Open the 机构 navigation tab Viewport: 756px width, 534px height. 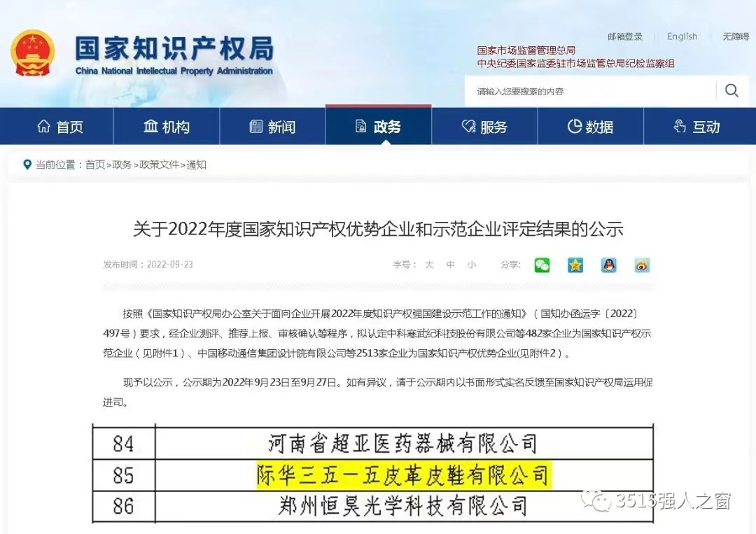pyautogui.click(x=167, y=127)
